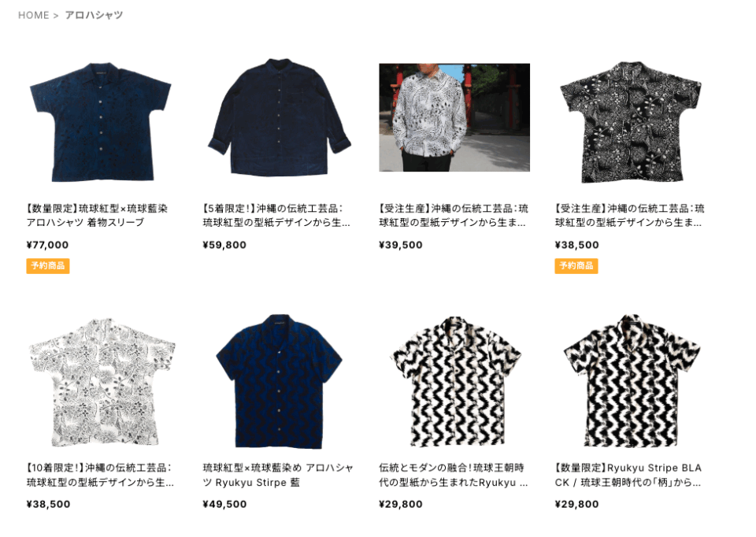Screen dimensions: 756x537
Task: Open the long-sleeve navy shirt thumbnail
Action: [279, 117]
